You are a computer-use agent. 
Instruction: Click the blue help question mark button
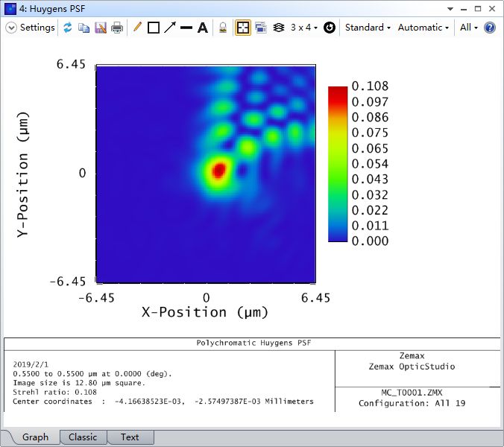tap(490, 28)
